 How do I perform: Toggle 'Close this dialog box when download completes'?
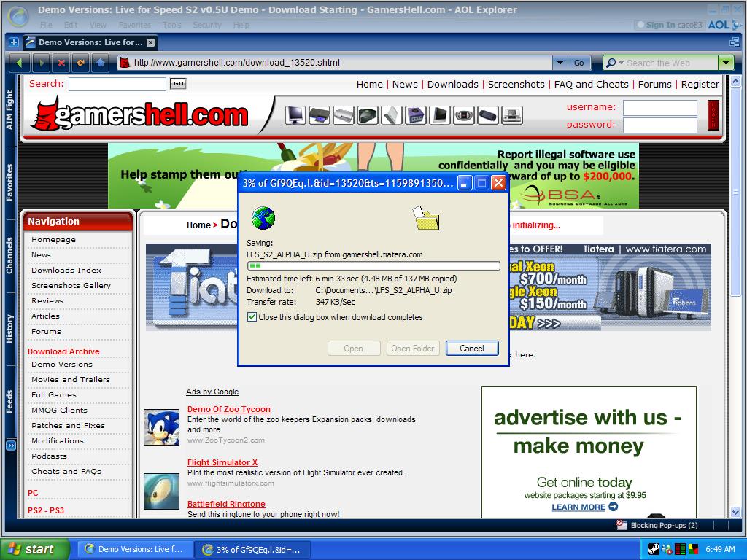[252, 317]
